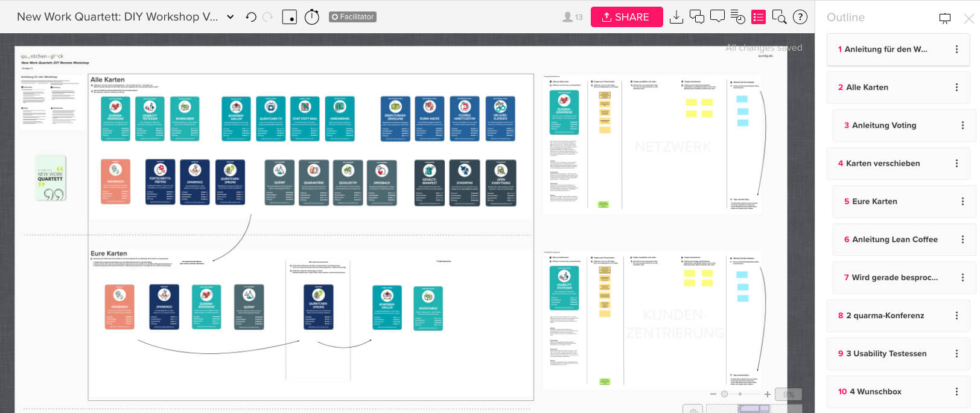Click the download export icon

click(676, 17)
